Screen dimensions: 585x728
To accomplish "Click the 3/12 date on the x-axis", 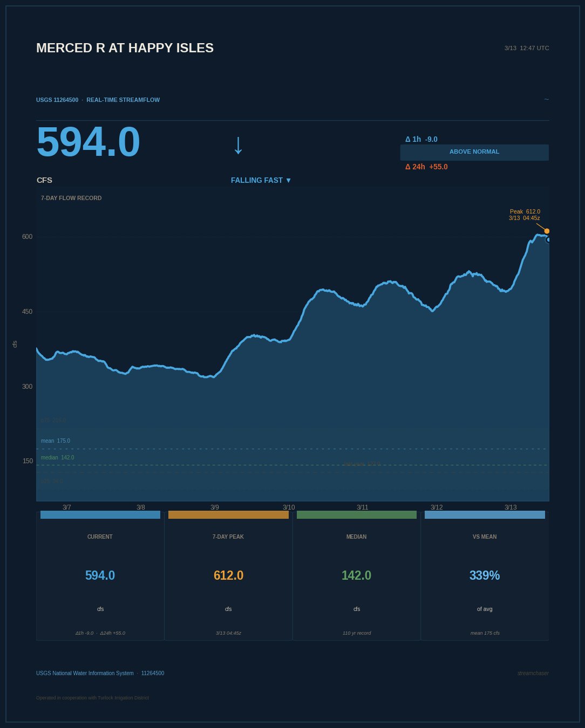I will (437, 507).
